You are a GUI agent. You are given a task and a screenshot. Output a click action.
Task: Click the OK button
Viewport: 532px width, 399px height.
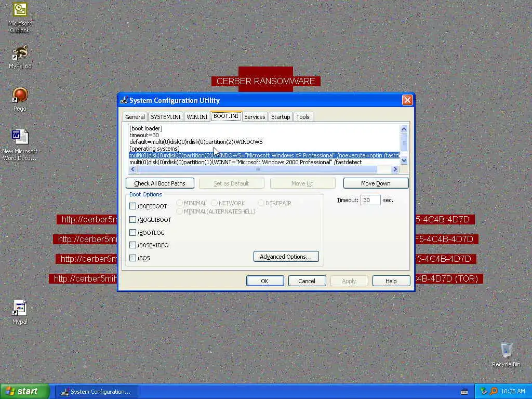[264, 281]
